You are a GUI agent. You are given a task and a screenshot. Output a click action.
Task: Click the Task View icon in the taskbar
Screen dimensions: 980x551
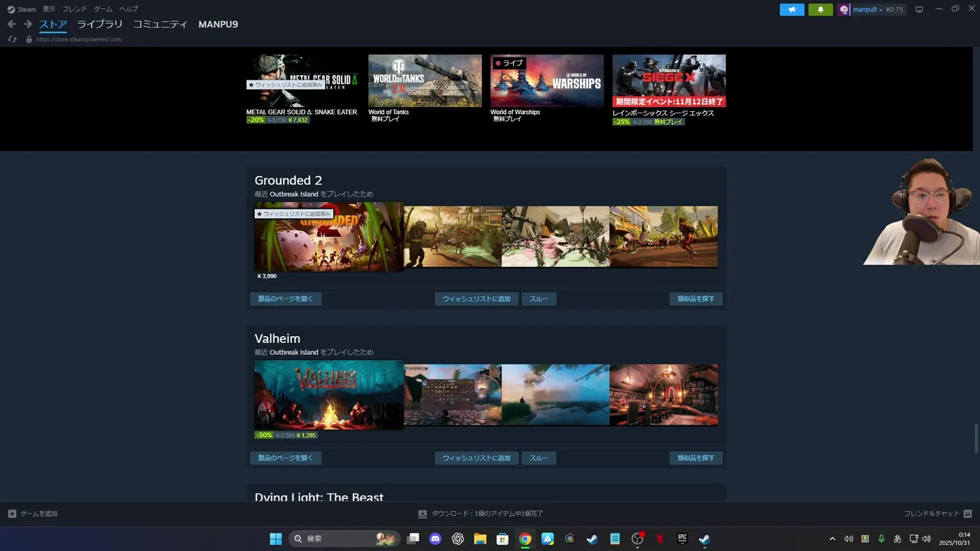pos(413,539)
